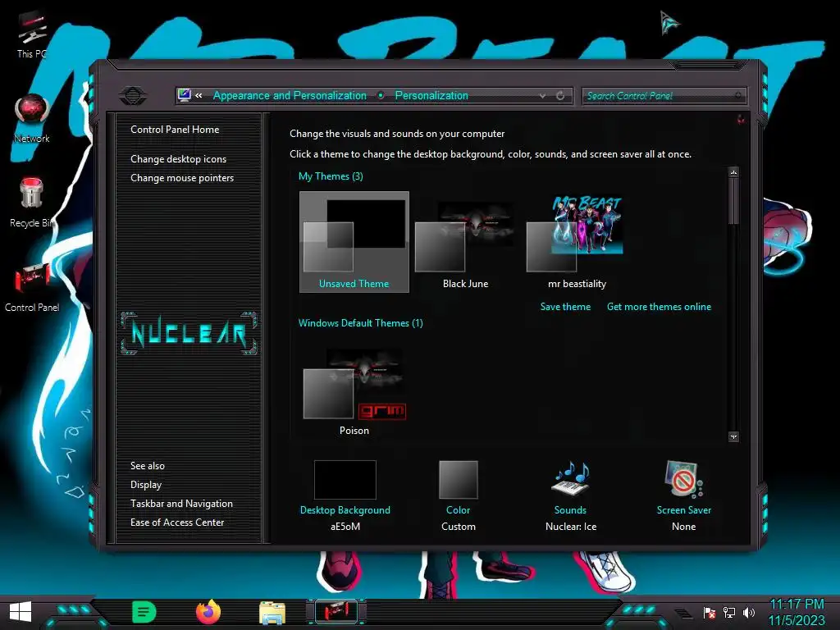
Task: Open Ease of Access Center
Action: pos(177,523)
